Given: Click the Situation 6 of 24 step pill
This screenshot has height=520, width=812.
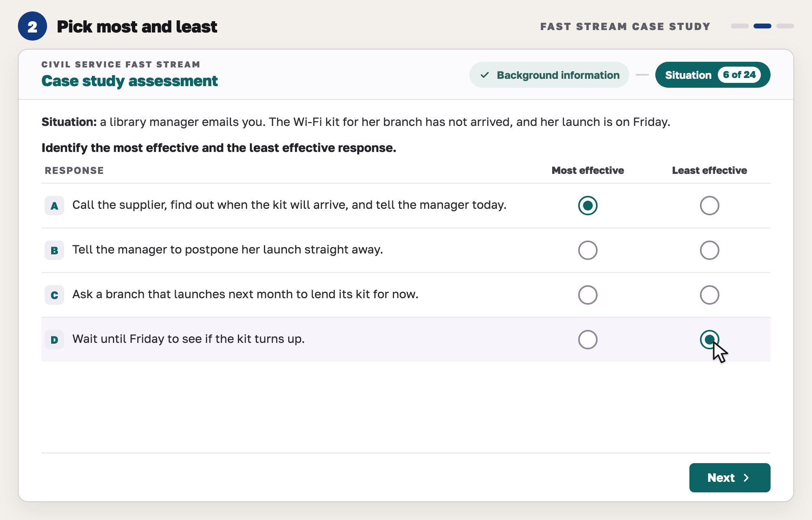Looking at the screenshot, I should pos(713,75).
